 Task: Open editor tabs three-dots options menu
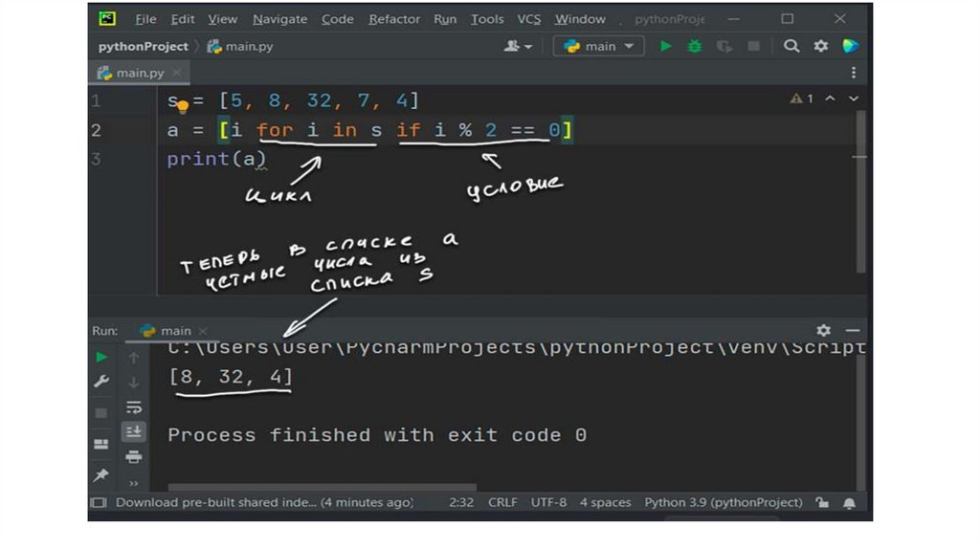(853, 73)
